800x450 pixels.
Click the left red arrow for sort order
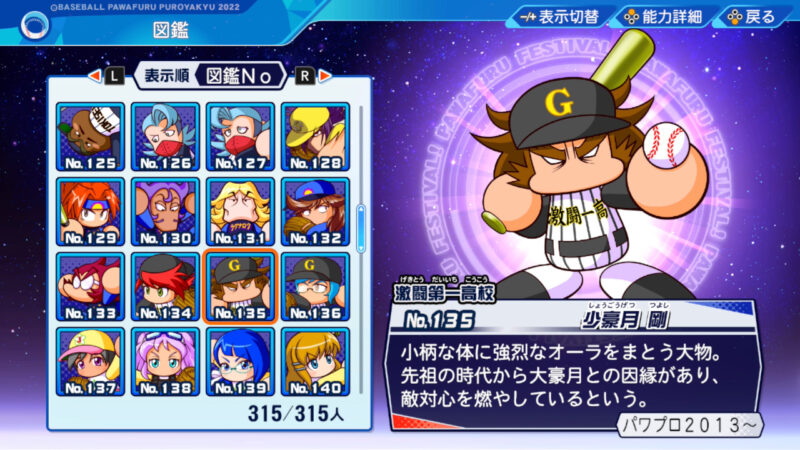(94, 76)
